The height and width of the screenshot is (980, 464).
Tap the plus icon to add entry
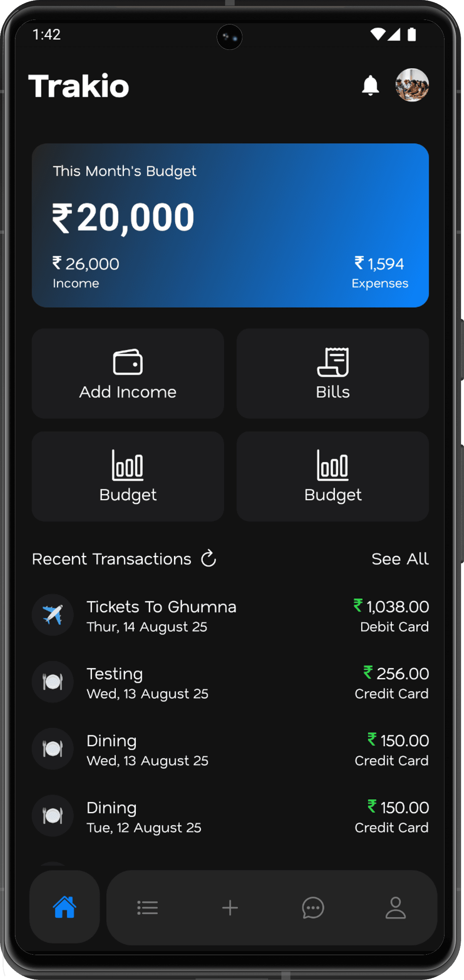[230, 908]
